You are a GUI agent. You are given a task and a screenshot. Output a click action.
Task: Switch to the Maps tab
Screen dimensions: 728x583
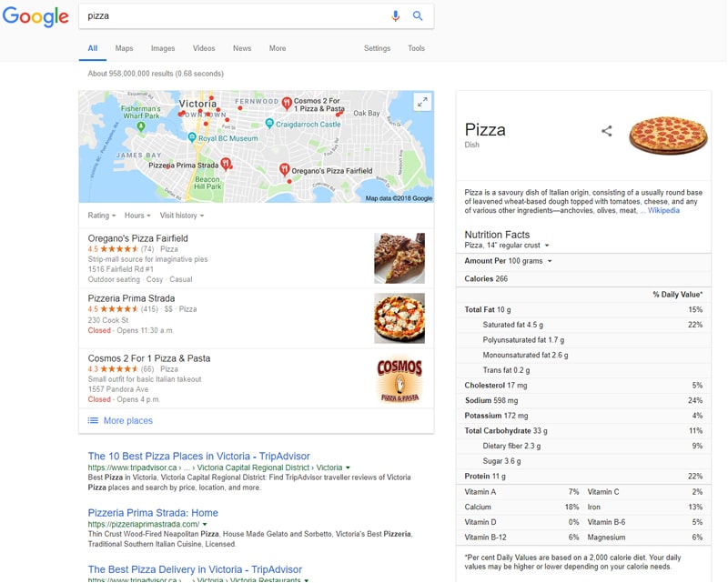pyautogui.click(x=124, y=46)
